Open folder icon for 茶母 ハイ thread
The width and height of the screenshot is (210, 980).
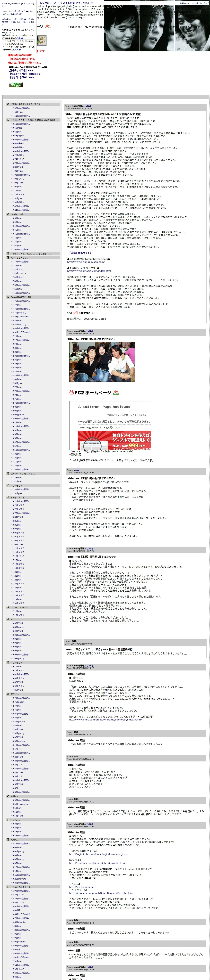(8, 694)
